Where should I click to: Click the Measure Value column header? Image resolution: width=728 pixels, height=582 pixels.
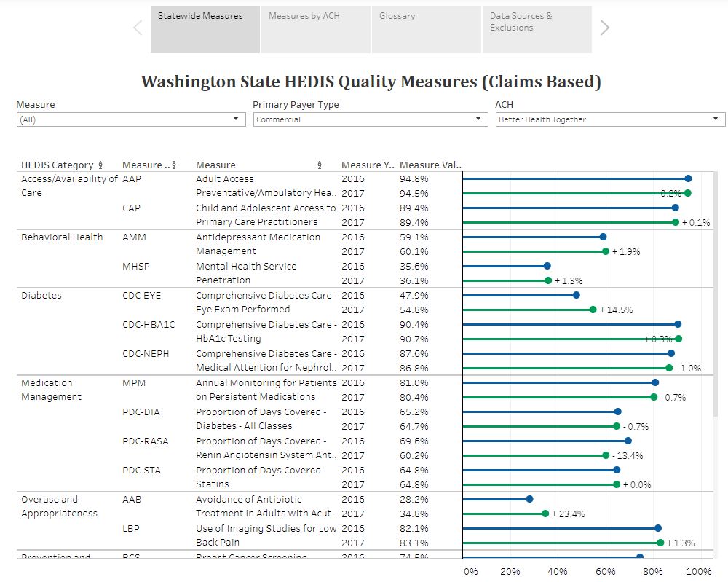[430, 165]
